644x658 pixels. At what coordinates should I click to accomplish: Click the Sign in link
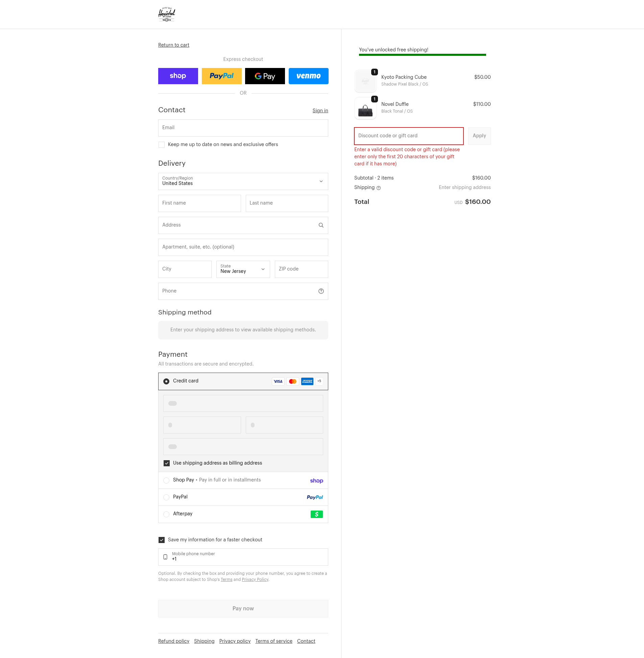coord(320,111)
